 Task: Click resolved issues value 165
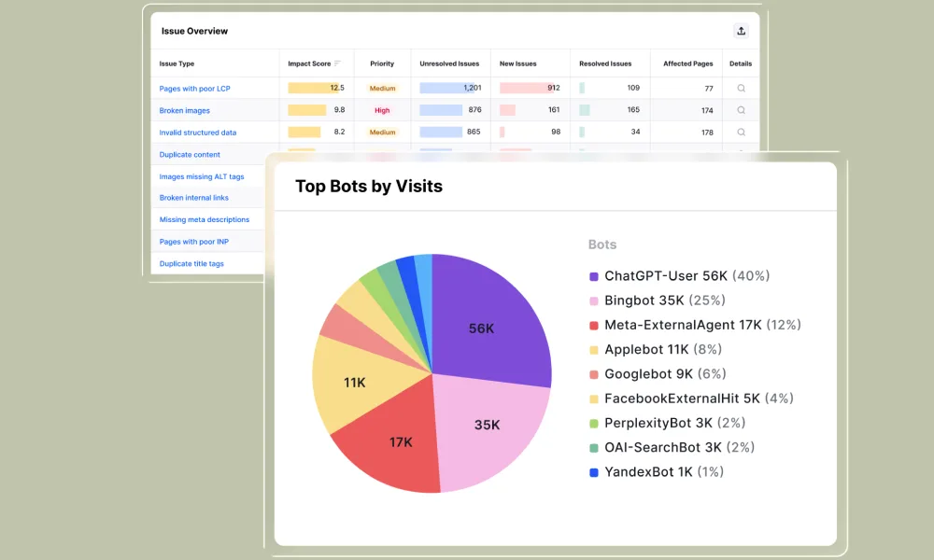pos(633,109)
